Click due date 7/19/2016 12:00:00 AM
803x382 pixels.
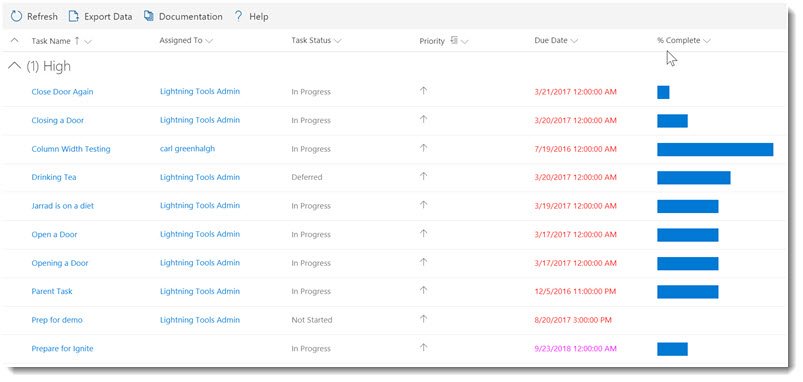[x=576, y=149]
